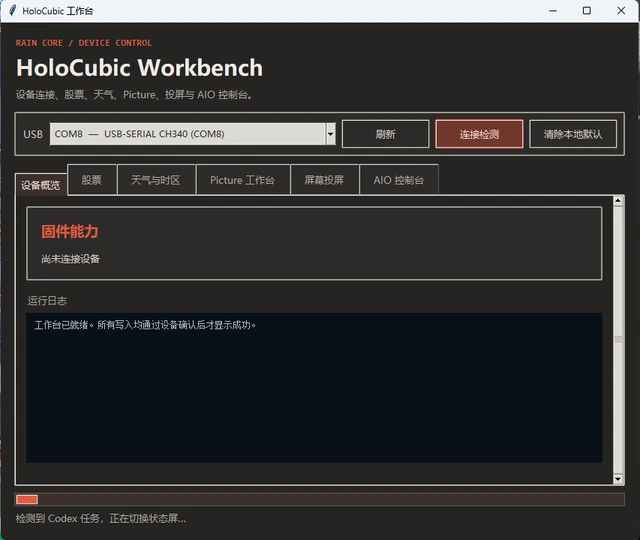Viewport: 640px width, 540px height.
Task: Click the scrollbar up arrow
Action: click(x=618, y=200)
